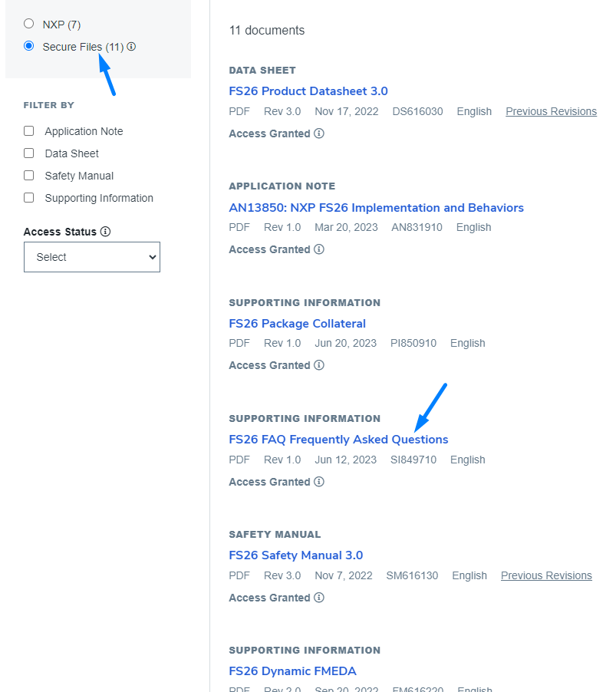View Previous Revisions of FS26 Product Datasheet
Viewport: 616px width, 692px height.
551,111
